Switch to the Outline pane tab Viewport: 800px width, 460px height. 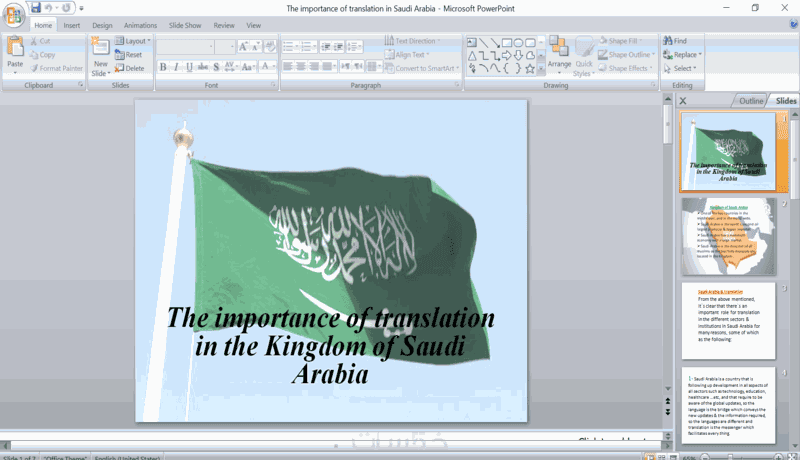coord(750,101)
